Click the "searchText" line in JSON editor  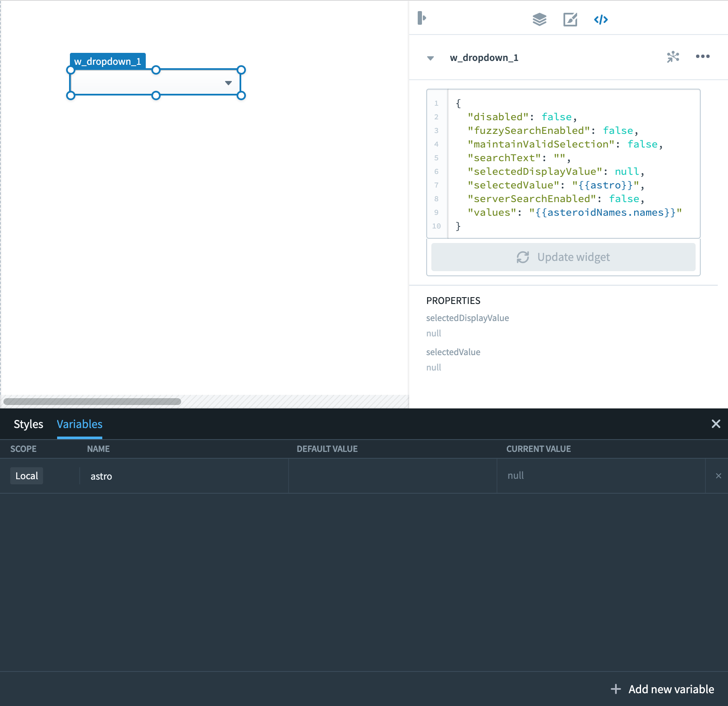[519, 158]
